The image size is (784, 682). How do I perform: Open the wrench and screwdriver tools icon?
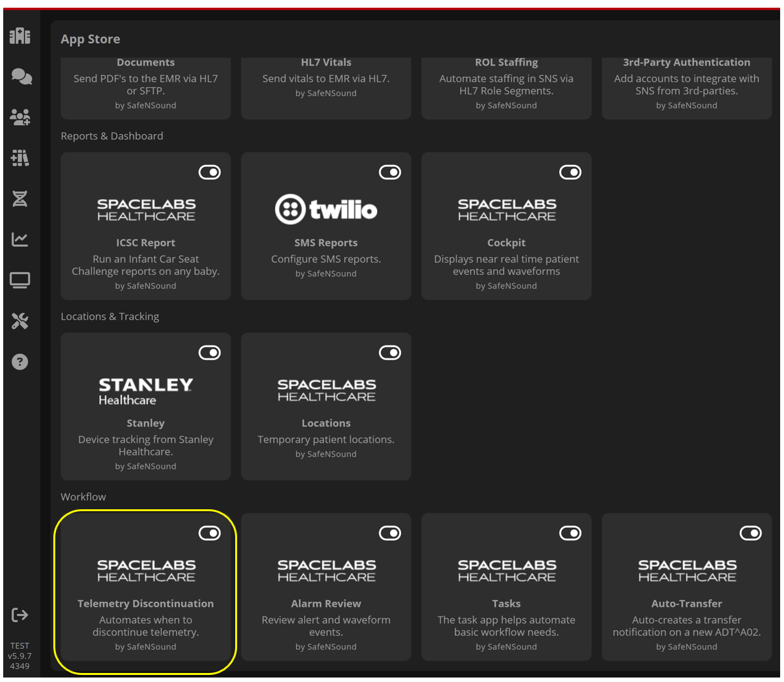point(20,320)
